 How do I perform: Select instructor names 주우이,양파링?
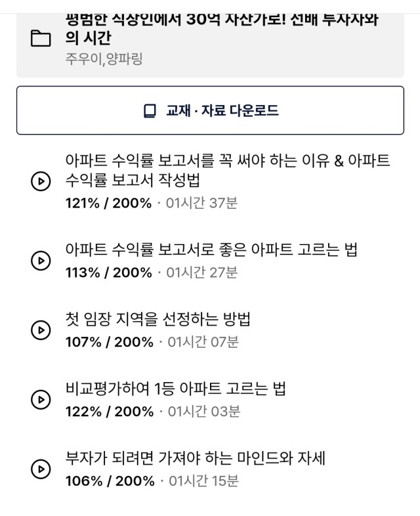(104, 59)
